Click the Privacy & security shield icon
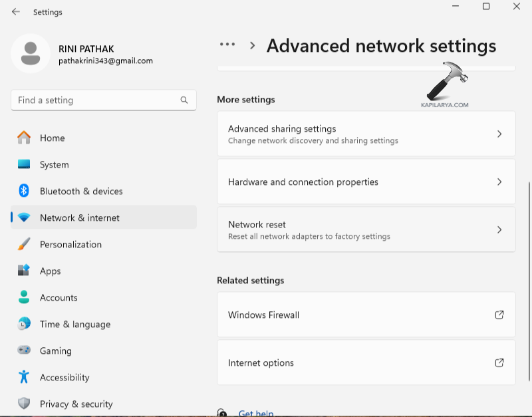The width and height of the screenshot is (532, 417). pyautogui.click(x=24, y=404)
